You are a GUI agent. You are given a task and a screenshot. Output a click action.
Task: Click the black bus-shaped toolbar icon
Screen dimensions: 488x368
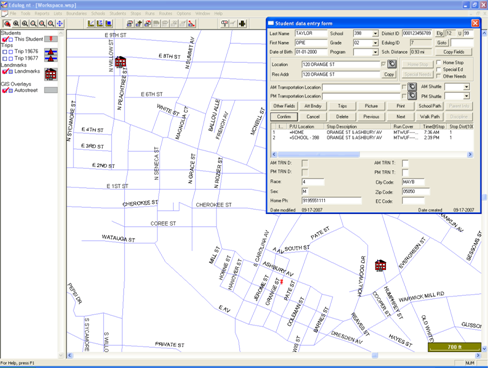tap(242, 23)
